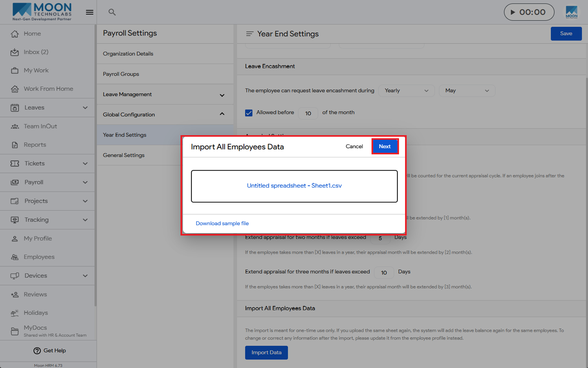Click the Employees group icon

(x=15, y=257)
